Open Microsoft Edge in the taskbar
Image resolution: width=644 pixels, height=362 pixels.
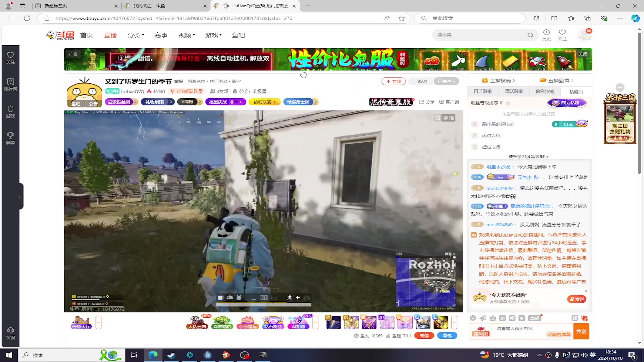pyautogui.click(x=153, y=355)
